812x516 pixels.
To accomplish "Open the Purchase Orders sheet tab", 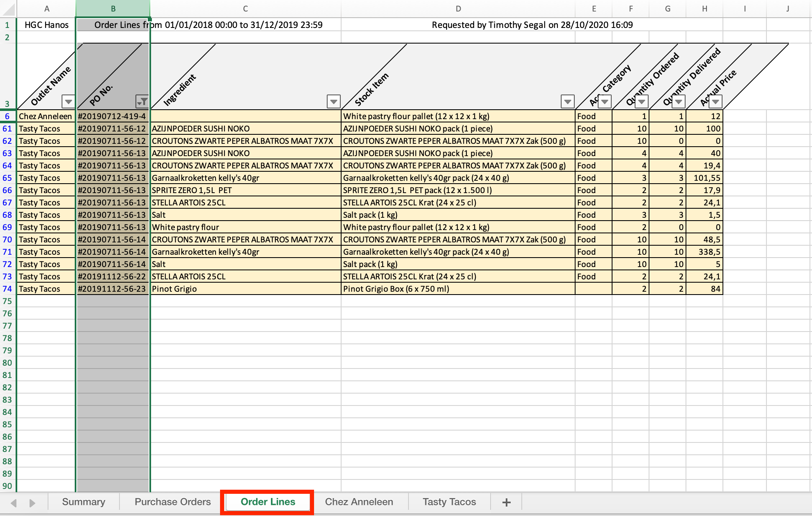I will [172, 502].
